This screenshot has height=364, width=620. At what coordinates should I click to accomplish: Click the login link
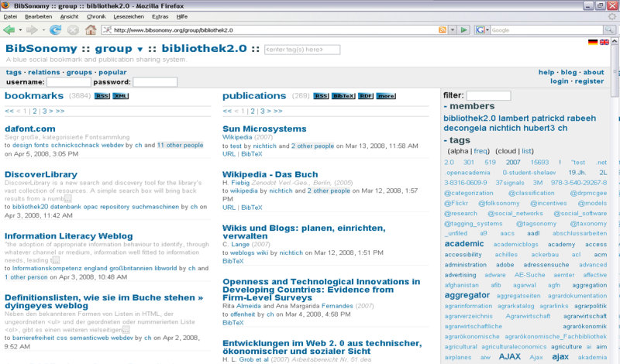point(559,81)
